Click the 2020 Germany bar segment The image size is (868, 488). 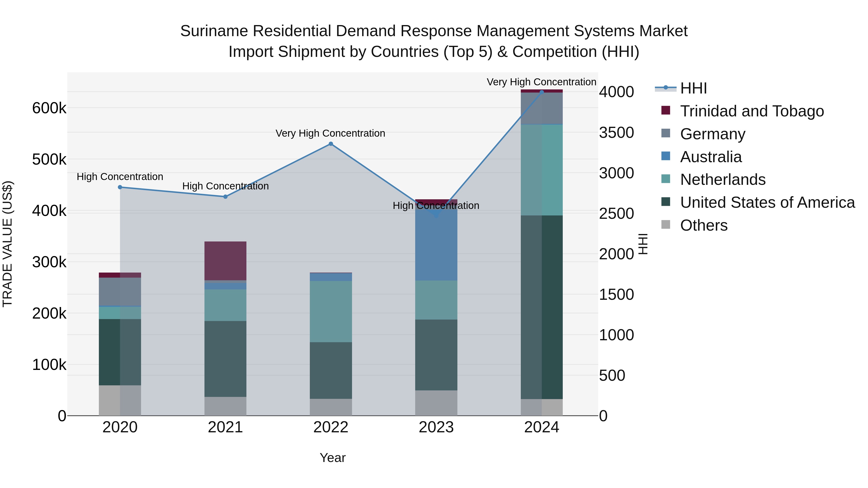[120, 292]
